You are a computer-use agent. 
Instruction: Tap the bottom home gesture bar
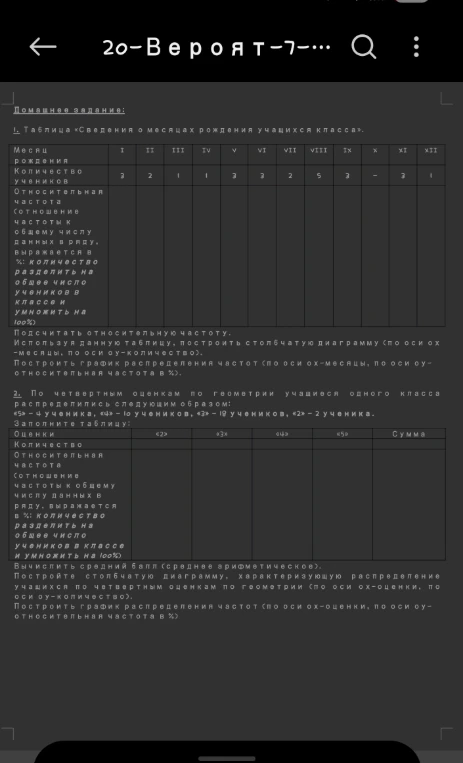click(x=227, y=758)
